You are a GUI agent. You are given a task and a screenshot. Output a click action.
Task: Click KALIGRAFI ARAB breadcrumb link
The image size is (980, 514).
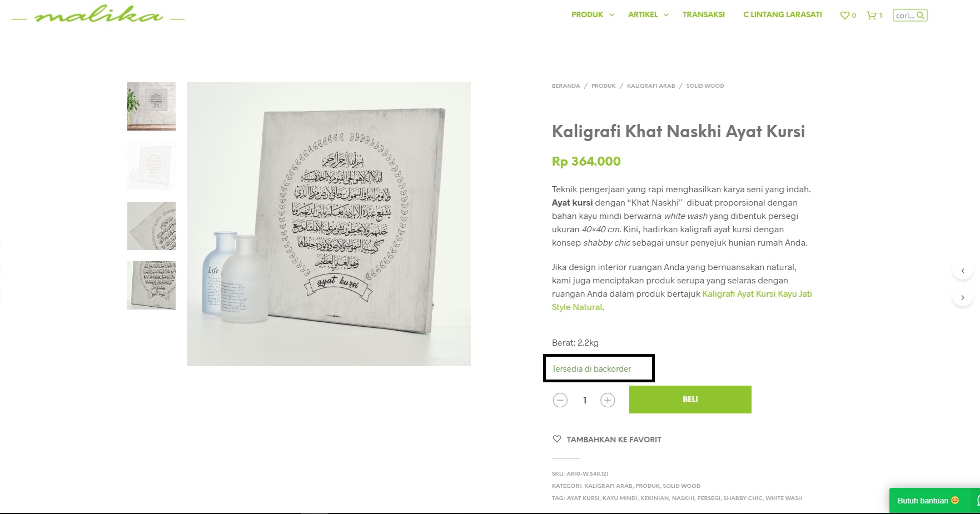point(651,86)
